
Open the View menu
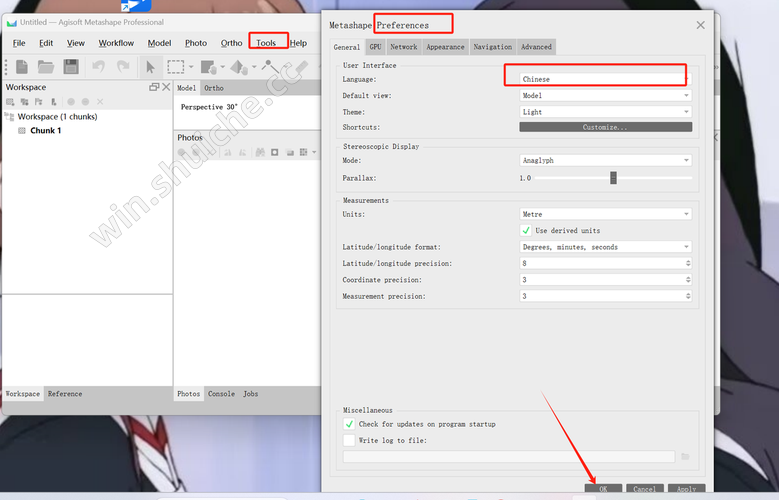[76, 43]
